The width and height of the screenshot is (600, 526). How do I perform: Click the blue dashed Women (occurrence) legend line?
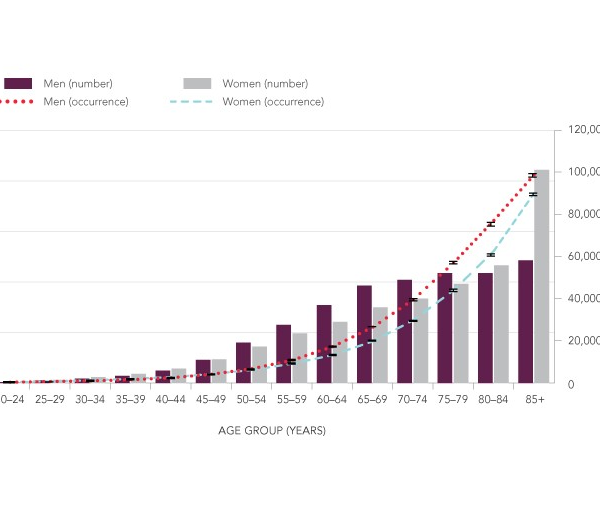[198, 101]
